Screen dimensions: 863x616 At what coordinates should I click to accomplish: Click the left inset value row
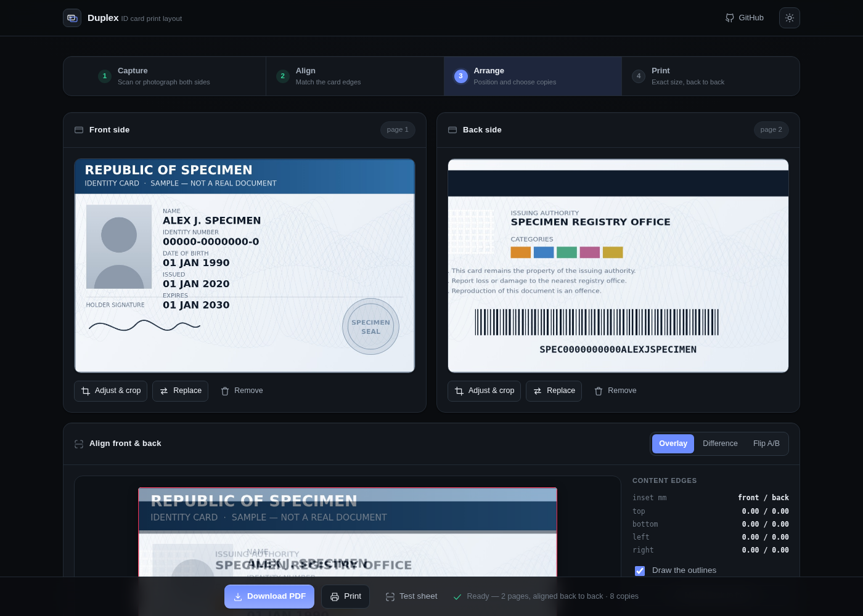pyautogui.click(x=711, y=537)
